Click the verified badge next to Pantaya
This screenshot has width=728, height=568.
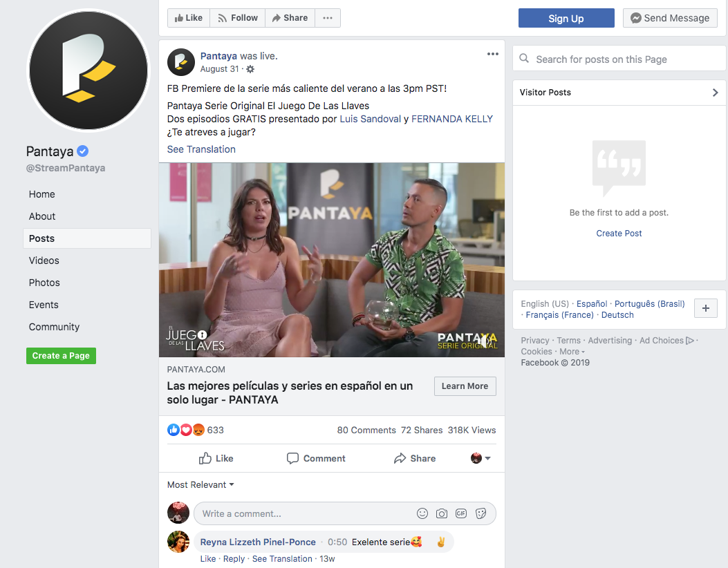[83, 151]
